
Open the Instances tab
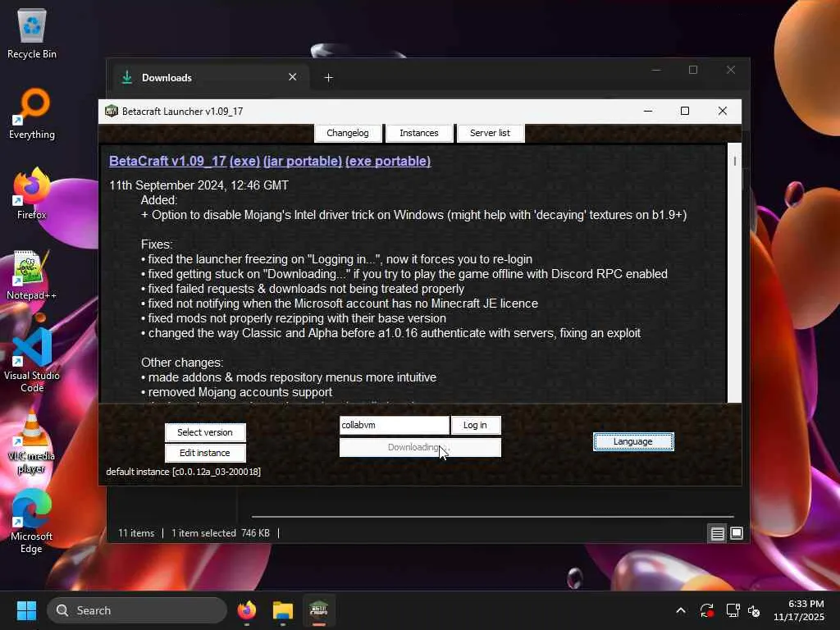click(419, 133)
